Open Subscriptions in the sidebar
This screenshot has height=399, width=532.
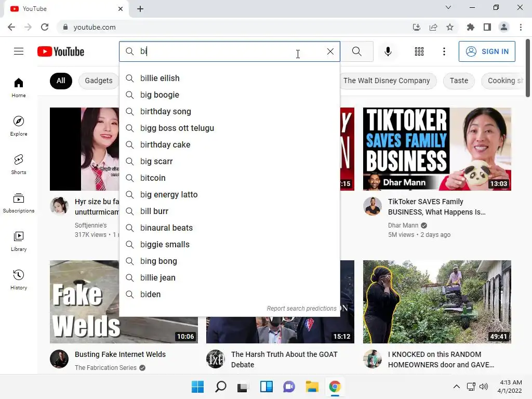pyautogui.click(x=19, y=203)
